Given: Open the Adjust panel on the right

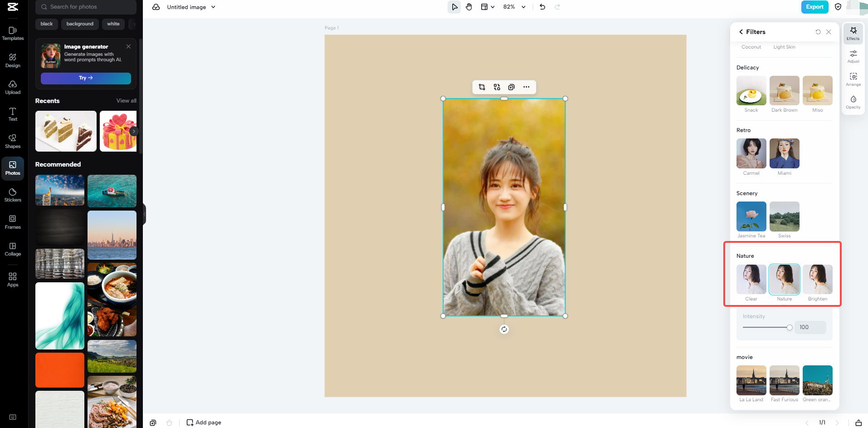Looking at the screenshot, I should click(x=853, y=55).
